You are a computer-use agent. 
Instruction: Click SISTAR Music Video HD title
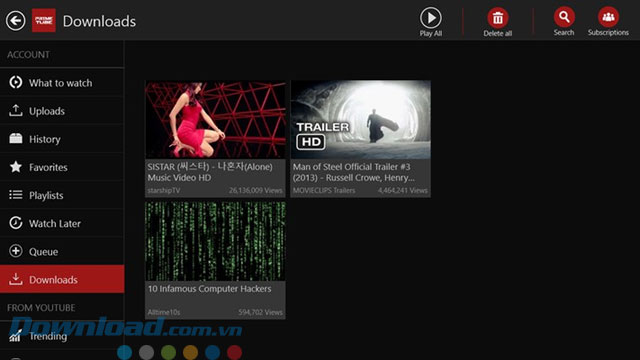coord(210,172)
